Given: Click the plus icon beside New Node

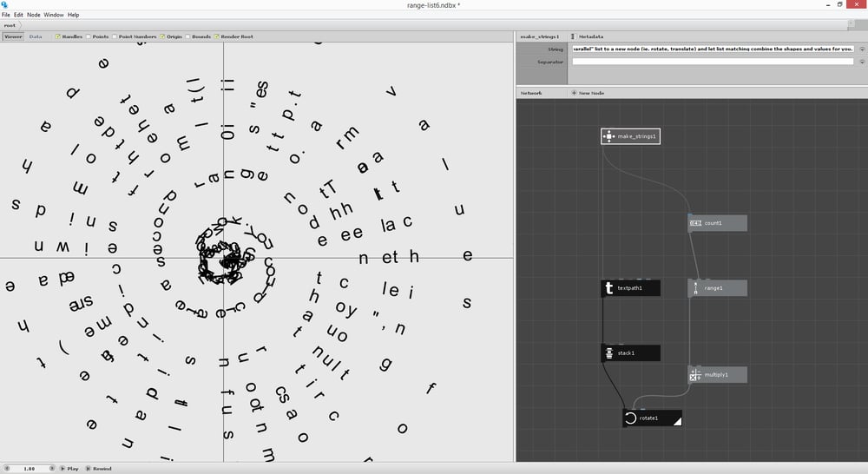Looking at the screenshot, I should click(x=574, y=93).
